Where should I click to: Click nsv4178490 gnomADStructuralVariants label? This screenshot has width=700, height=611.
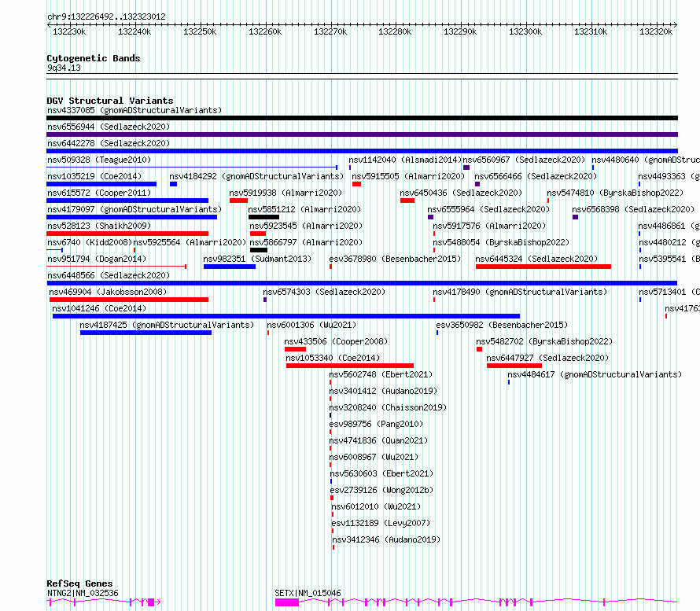pos(520,292)
